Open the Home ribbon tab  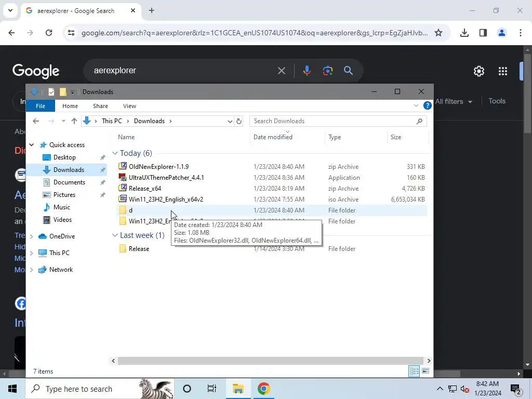[70, 106]
